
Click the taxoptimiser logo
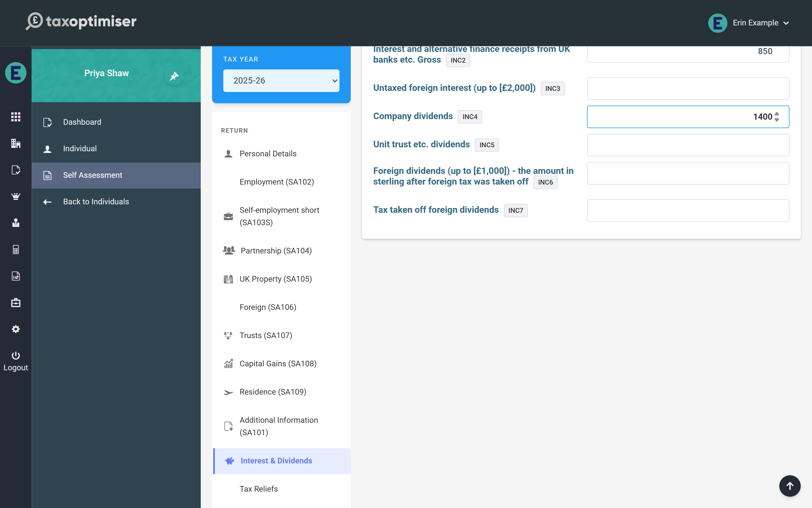(81, 21)
